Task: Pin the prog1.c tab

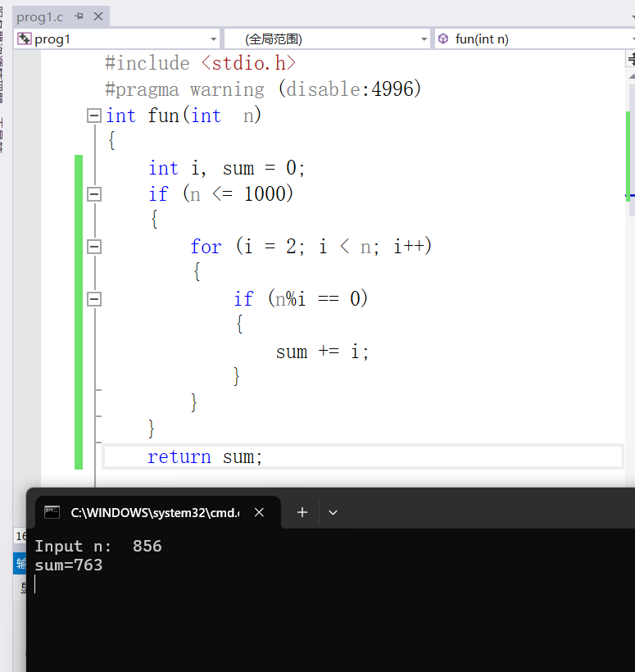Action: tap(79, 16)
